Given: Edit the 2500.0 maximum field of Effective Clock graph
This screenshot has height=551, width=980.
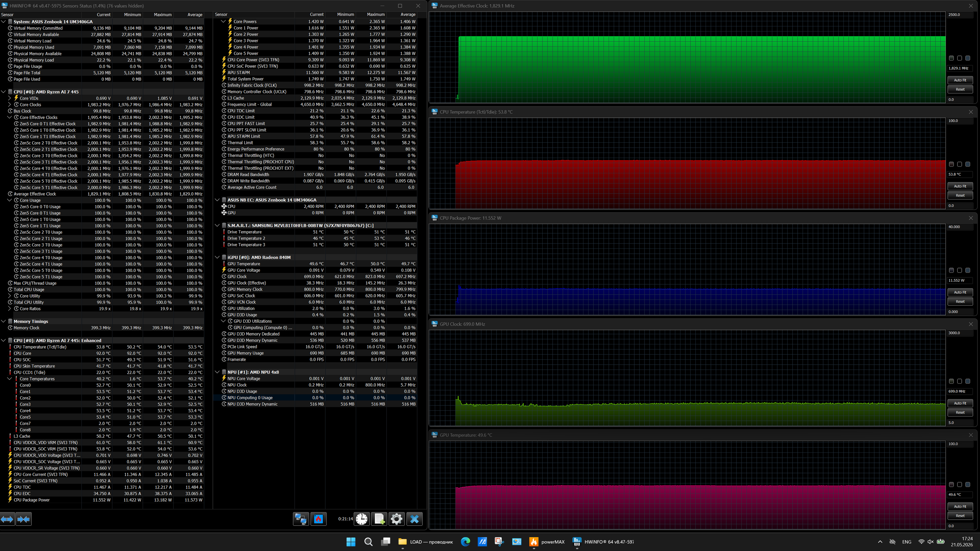Looking at the screenshot, I should point(960,15).
